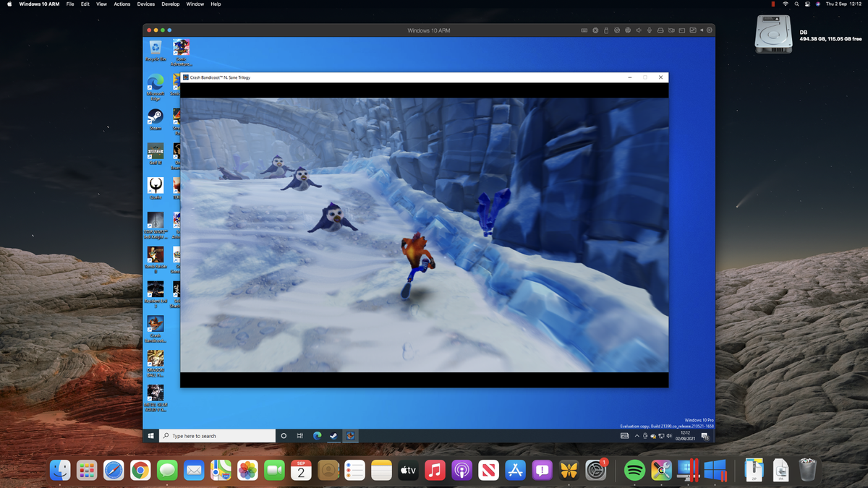Open Parallels configuration gear icon
The height and width of the screenshot is (488, 868).
point(710,30)
